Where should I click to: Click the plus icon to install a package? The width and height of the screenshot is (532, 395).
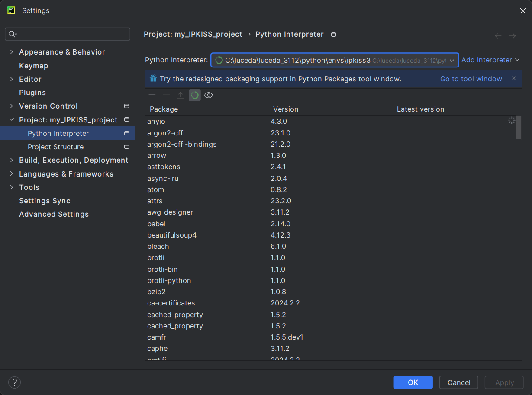(152, 95)
